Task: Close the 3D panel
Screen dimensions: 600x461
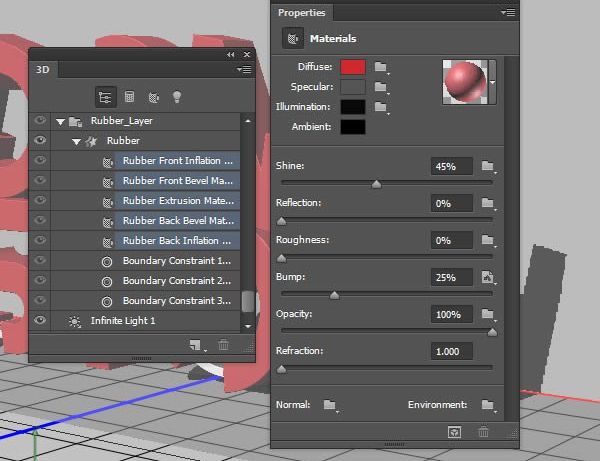Action: pyautogui.click(x=247, y=55)
